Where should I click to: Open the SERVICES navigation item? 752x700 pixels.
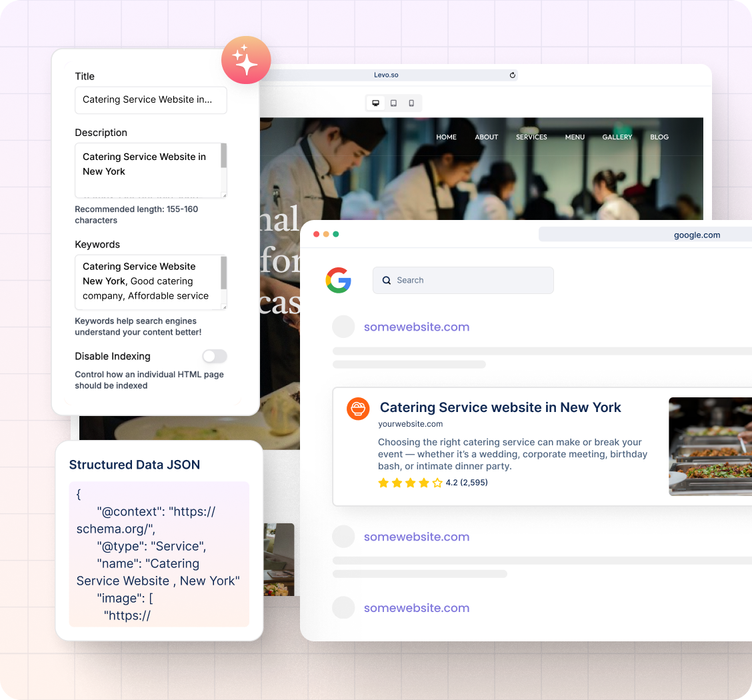[x=531, y=137]
